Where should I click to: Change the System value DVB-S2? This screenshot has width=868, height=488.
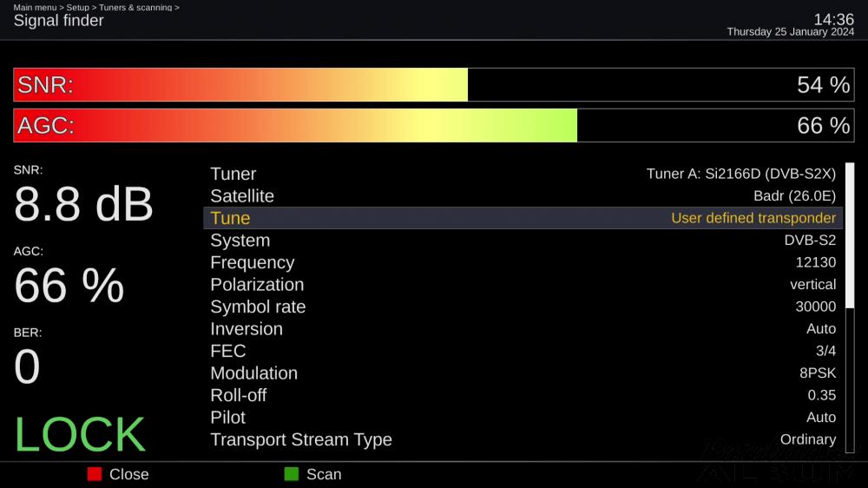pyautogui.click(x=810, y=241)
